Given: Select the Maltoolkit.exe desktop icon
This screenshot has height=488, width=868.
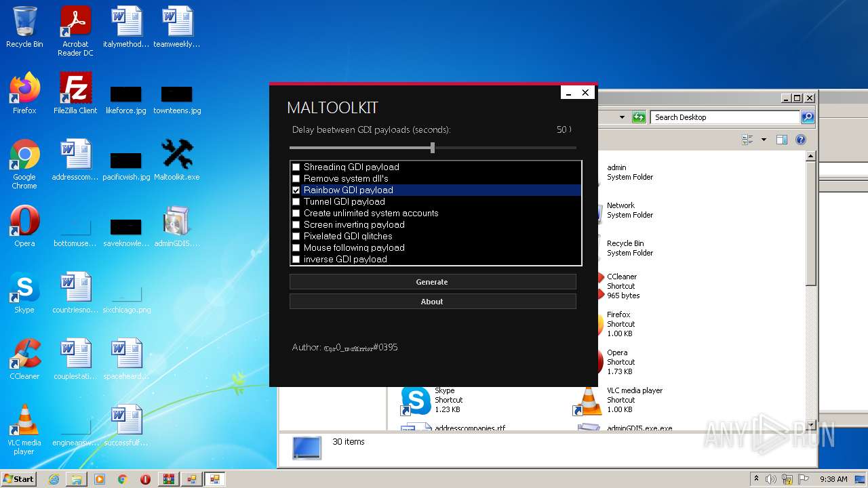Looking at the screenshot, I should (177, 159).
